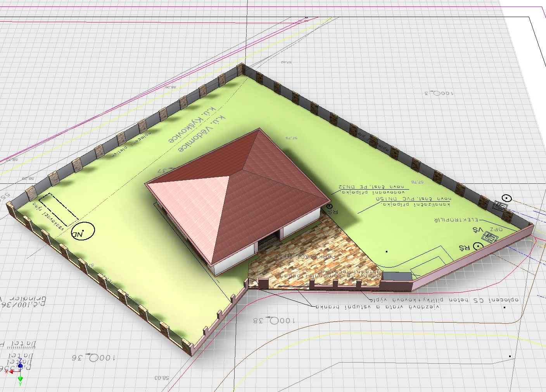Click the '1000 36' parcel number text
546x392 pixels.
tap(93, 357)
